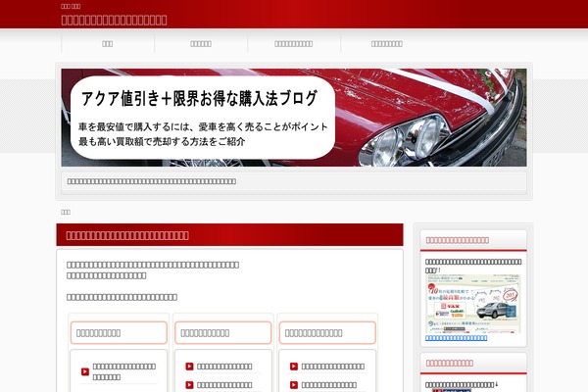The image size is (588, 392).
Task: Open the fourth item in the top navigation bar
Action: click(x=387, y=44)
